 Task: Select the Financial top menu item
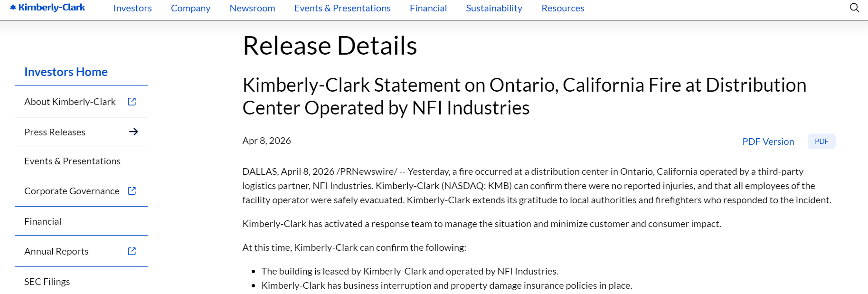[x=428, y=8]
